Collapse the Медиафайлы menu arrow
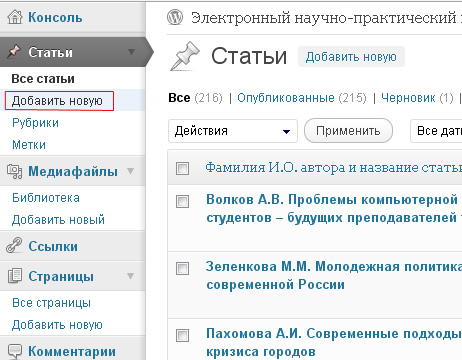 (131, 171)
